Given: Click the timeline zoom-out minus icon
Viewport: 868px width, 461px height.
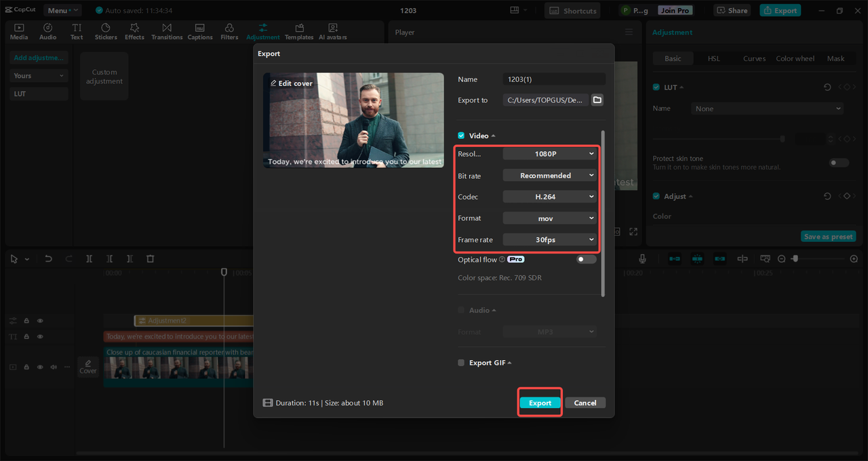Looking at the screenshot, I should [x=781, y=259].
